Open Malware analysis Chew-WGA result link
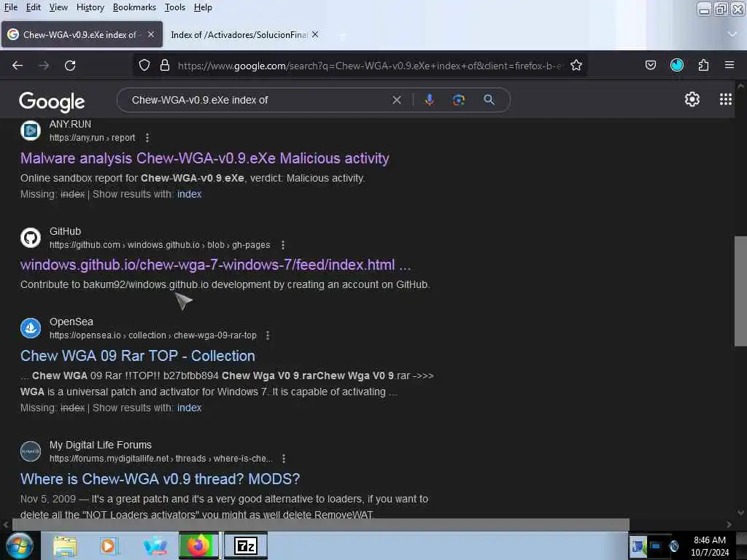Image resolution: width=747 pixels, height=560 pixels. (x=205, y=158)
